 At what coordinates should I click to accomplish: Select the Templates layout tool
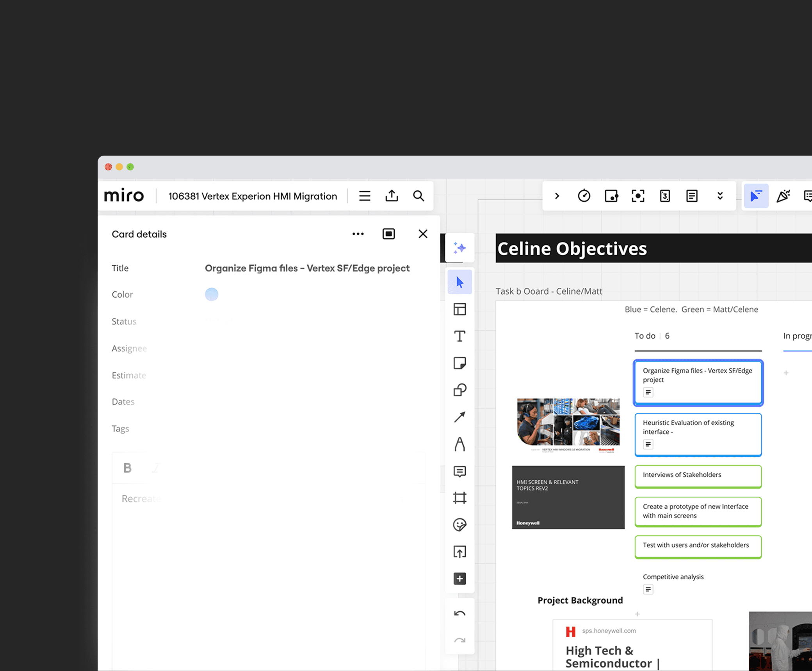459,309
